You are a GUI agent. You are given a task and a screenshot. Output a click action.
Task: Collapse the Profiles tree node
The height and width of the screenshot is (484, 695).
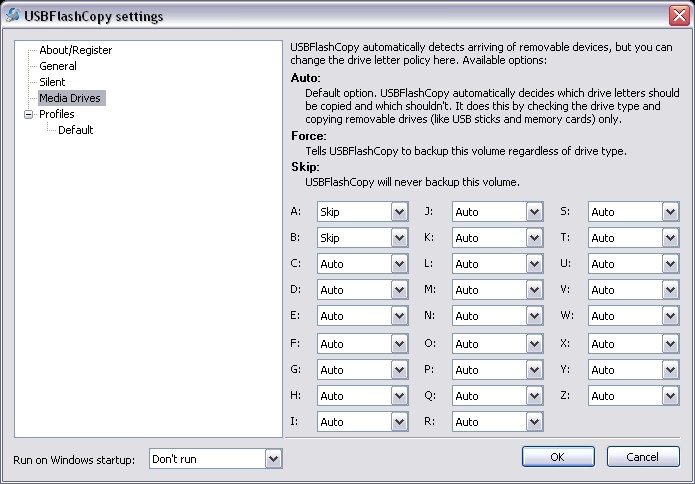pos(28,114)
